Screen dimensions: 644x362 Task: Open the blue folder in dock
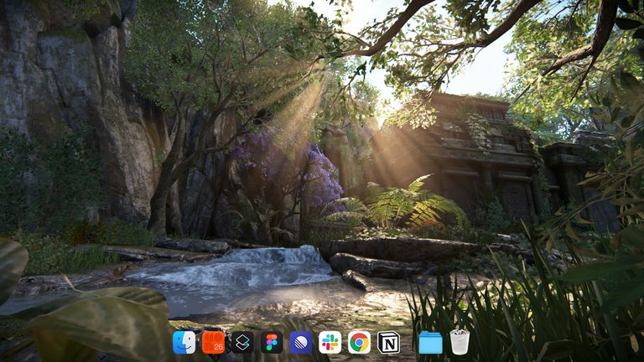click(x=430, y=343)
